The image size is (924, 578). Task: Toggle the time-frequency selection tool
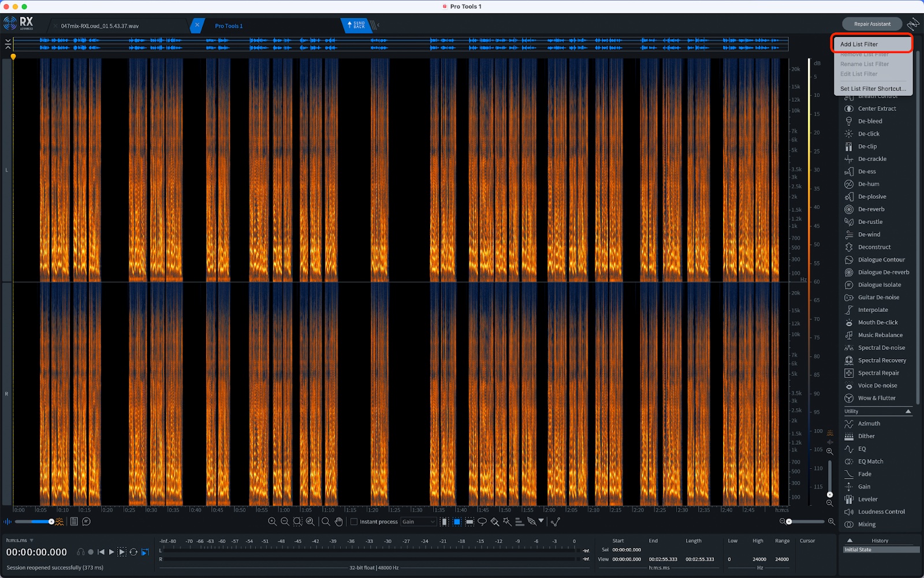[457, 521]
